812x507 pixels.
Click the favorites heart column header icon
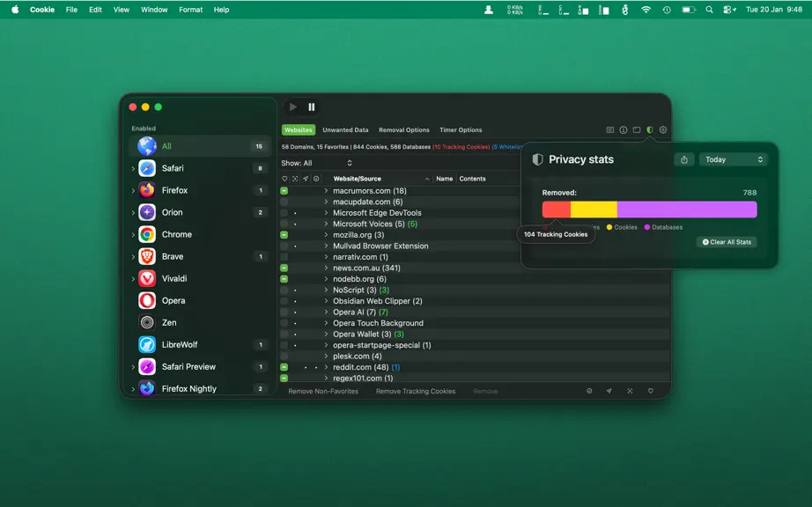(284, 179)
